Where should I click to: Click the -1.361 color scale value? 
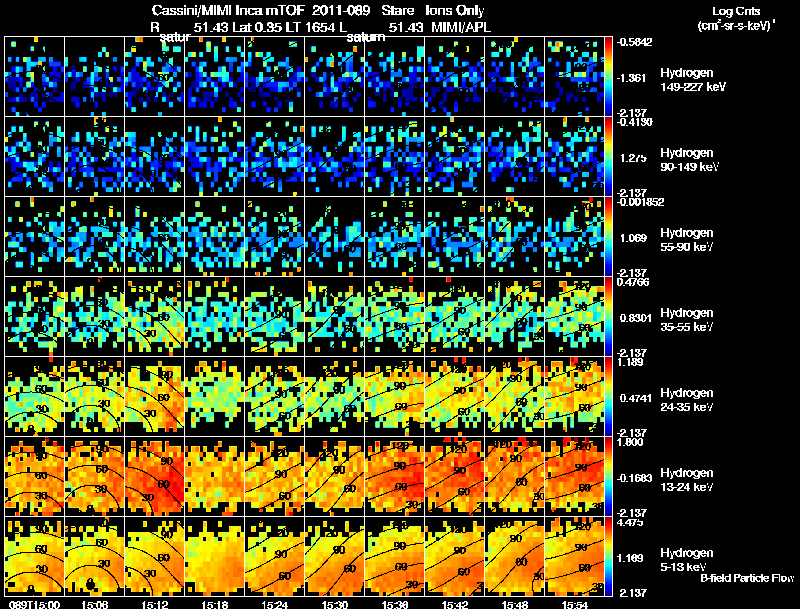pos(632,78)
